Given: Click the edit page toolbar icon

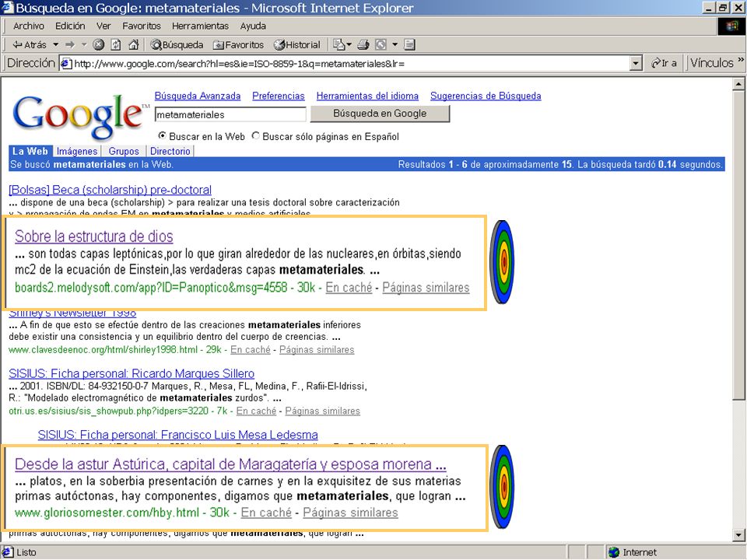Looking at the screenshot, I should point(381,45).
